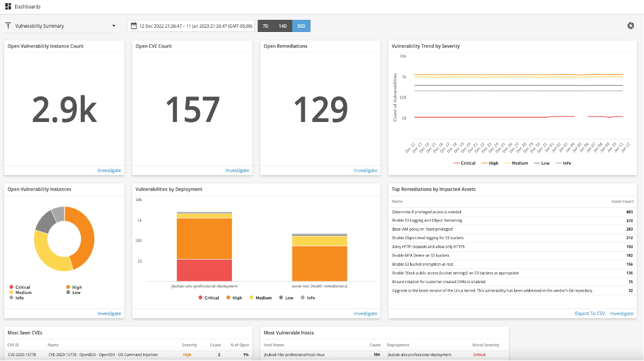This screenshot has height=361, width=644.
Task: Click Critical red dot in donut legend
Action: coord(11,287)
